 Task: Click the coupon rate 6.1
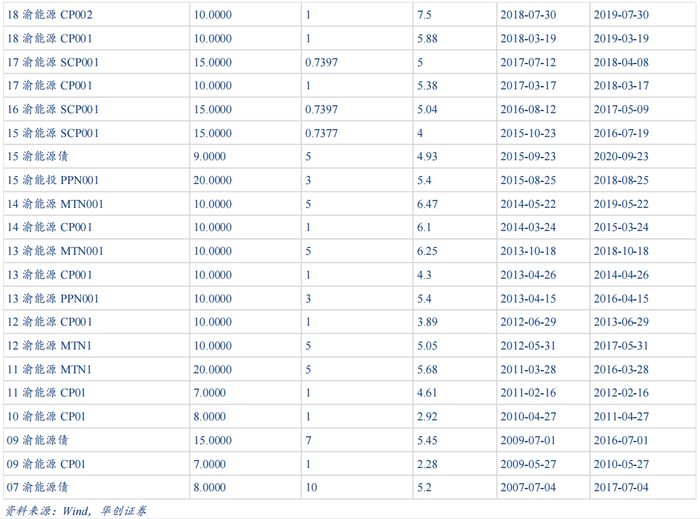point(424,227)
